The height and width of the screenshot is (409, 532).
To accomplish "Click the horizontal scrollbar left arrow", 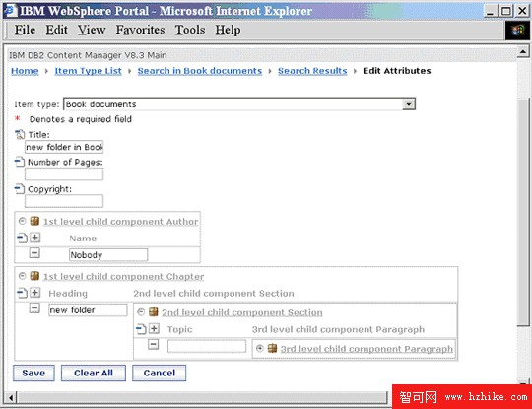I will [x=11, y=397].
